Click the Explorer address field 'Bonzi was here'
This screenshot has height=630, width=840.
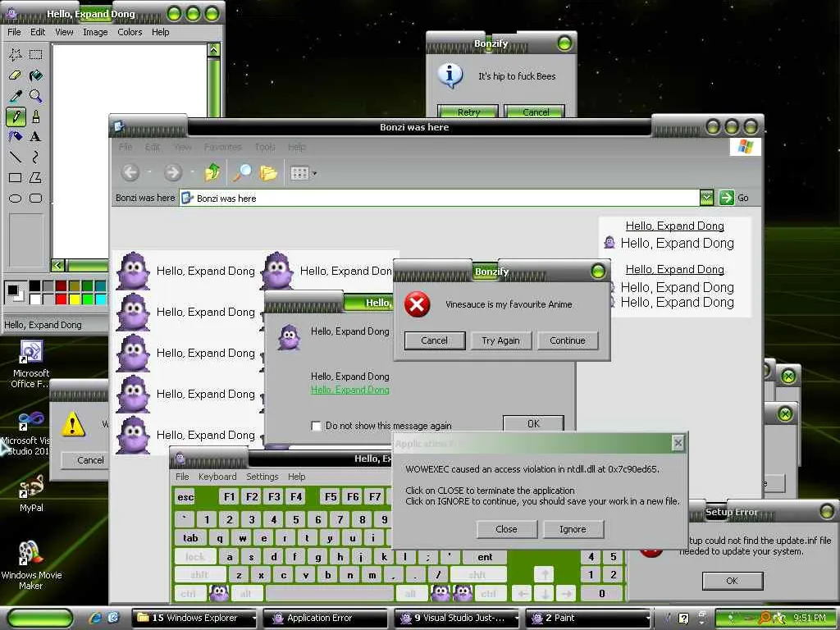pyautogui.click(x=440, y=199)
